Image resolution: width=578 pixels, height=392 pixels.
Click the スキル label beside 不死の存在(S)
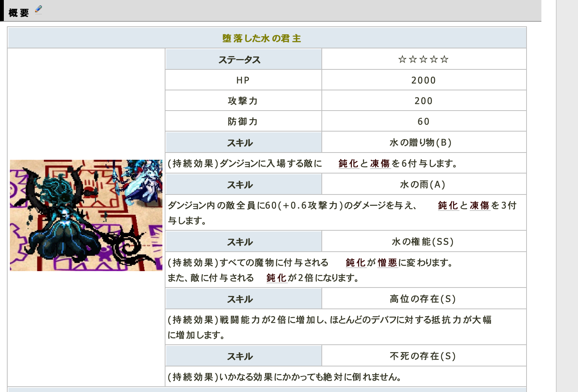pyautogui.click(x=244, y=356)
